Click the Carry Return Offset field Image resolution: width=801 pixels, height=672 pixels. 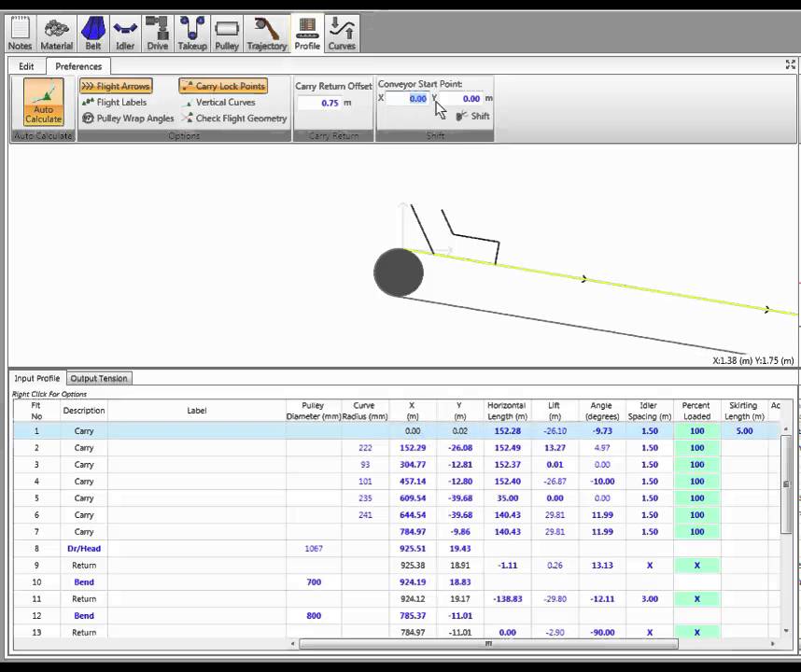click(x=319, y=103)
